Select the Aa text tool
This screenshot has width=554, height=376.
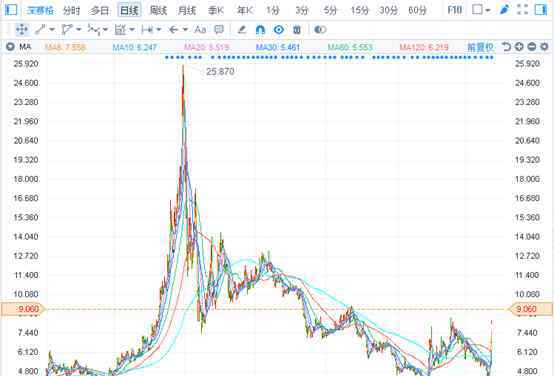pyautogui.click(x=200, y=29)
